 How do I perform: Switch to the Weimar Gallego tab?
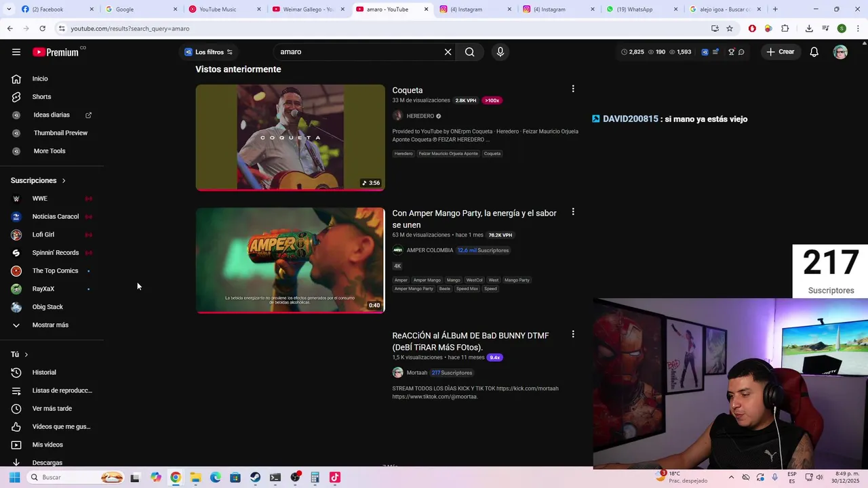[x=308, y=9]
